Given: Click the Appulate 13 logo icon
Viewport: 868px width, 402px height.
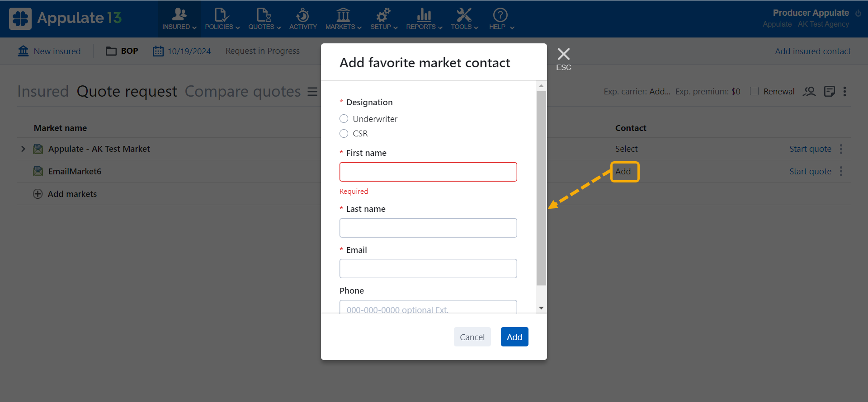Looking at the screenshot, I should (x=20, y=19).
